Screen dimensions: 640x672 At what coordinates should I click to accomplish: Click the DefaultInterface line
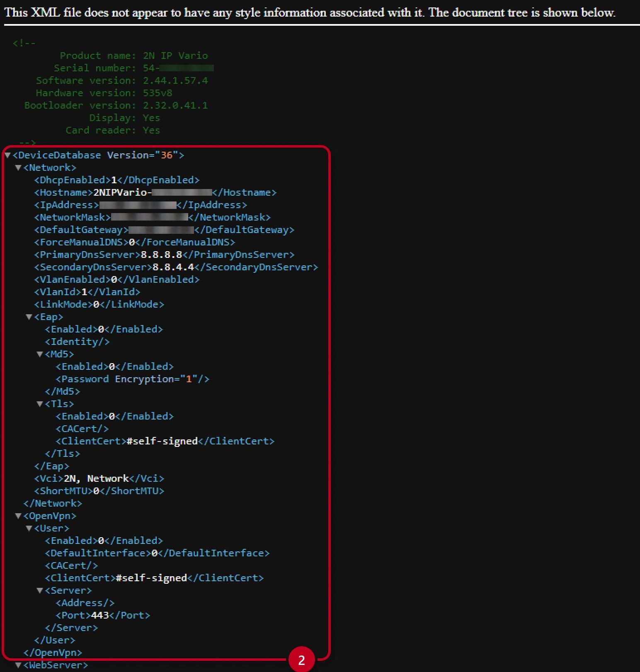(157, 553)
